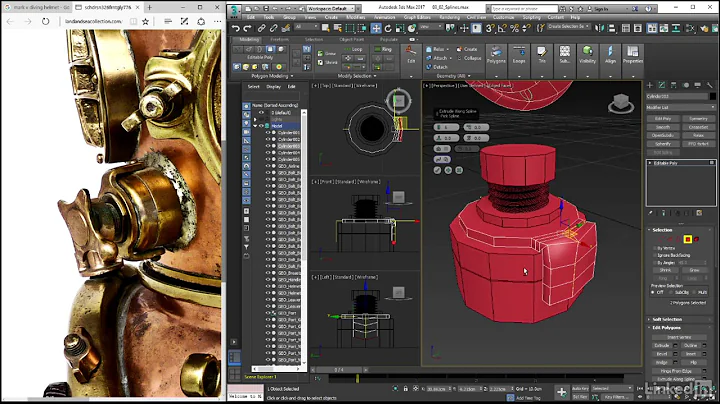Click the object color swatch beside the name
This screenshot has height=404, width=720.
[712, 96]
